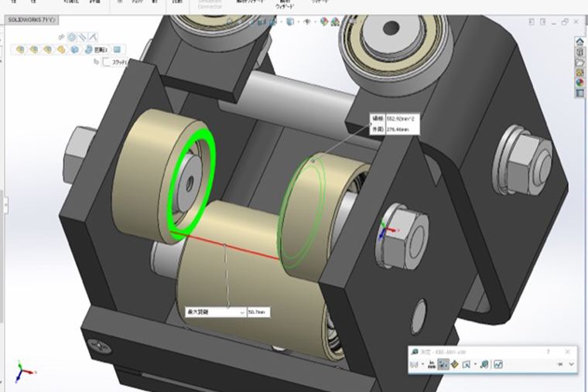Click the first yellow part icon in the breadcrumb bar

[x=20, y=49]
